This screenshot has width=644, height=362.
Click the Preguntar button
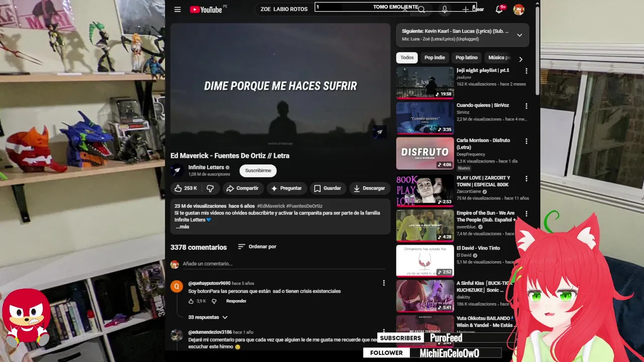(x=286, y=188)
